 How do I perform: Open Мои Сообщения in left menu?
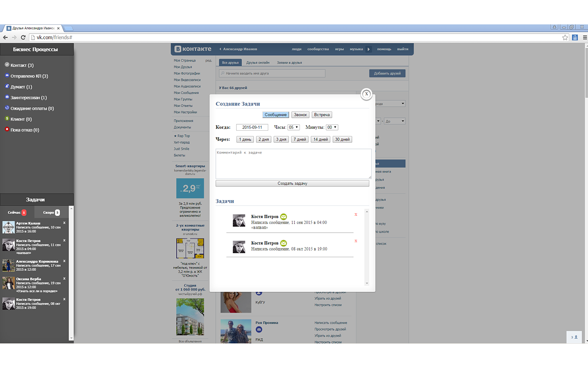186,92
